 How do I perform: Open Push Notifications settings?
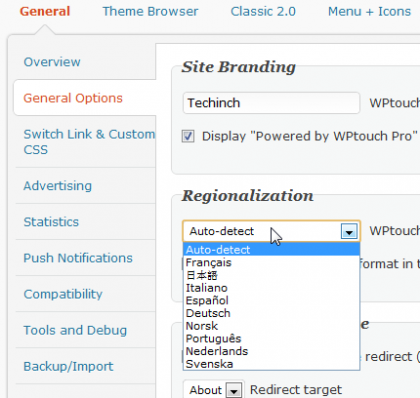coord(78,258)
